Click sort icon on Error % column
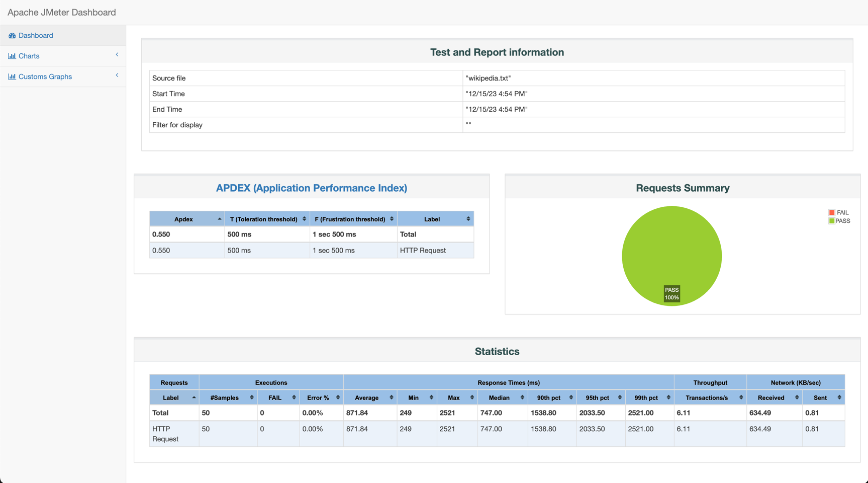 pos(338,398)
